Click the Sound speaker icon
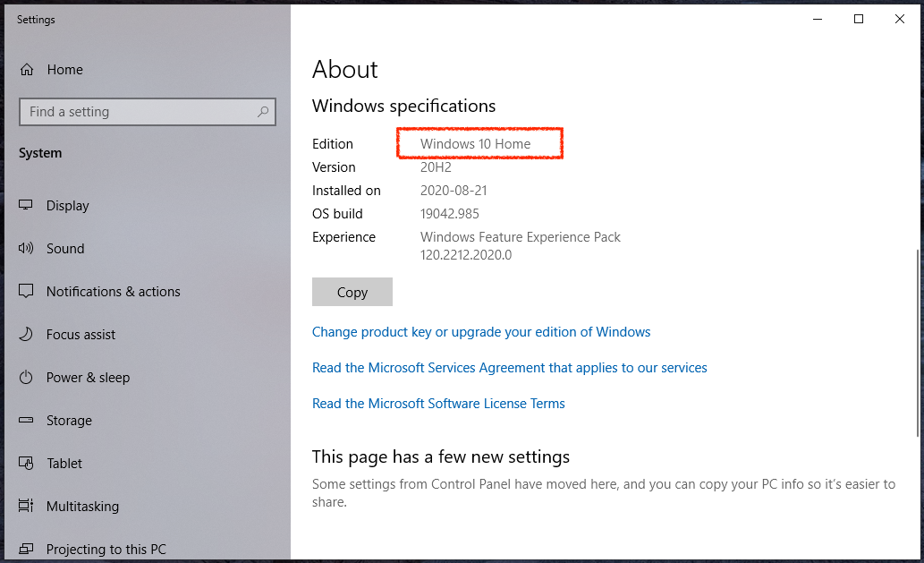The image size is (924, 563). pyautogui.click(x=26, y=248)
